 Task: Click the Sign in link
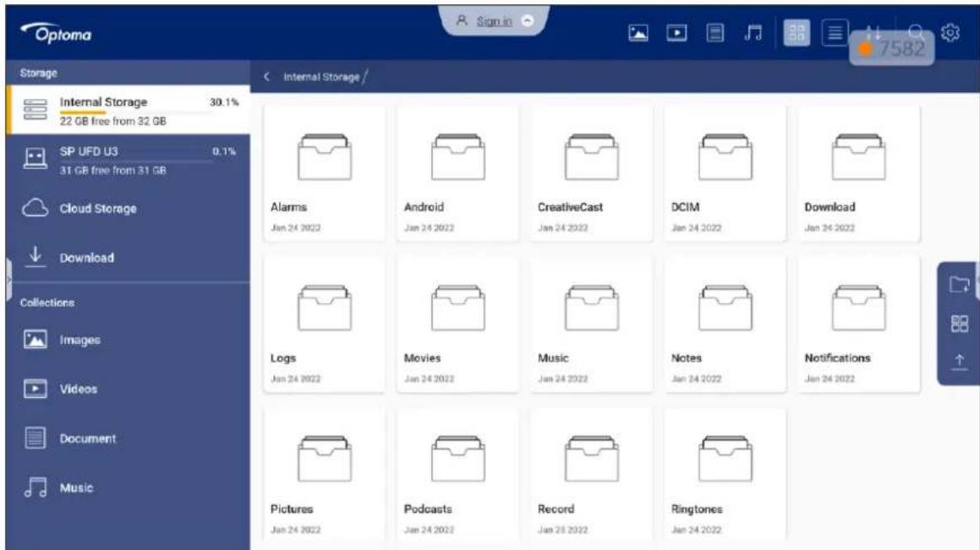point(494,21)
